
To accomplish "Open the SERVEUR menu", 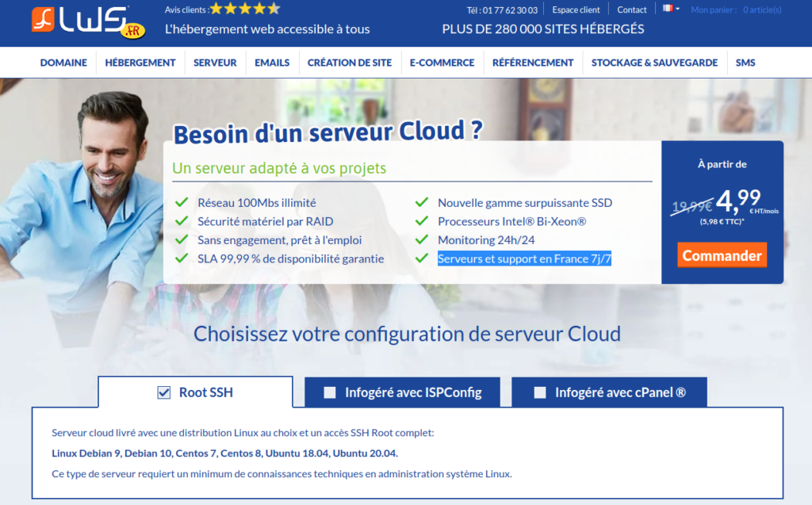I will [x=215, y=63].
